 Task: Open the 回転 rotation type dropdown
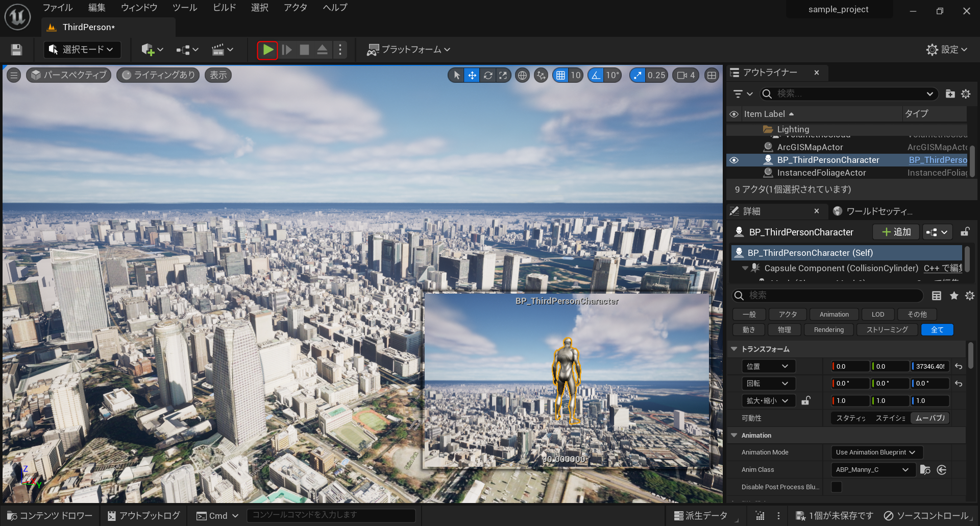pyautogui.click(x=768, y=384)
